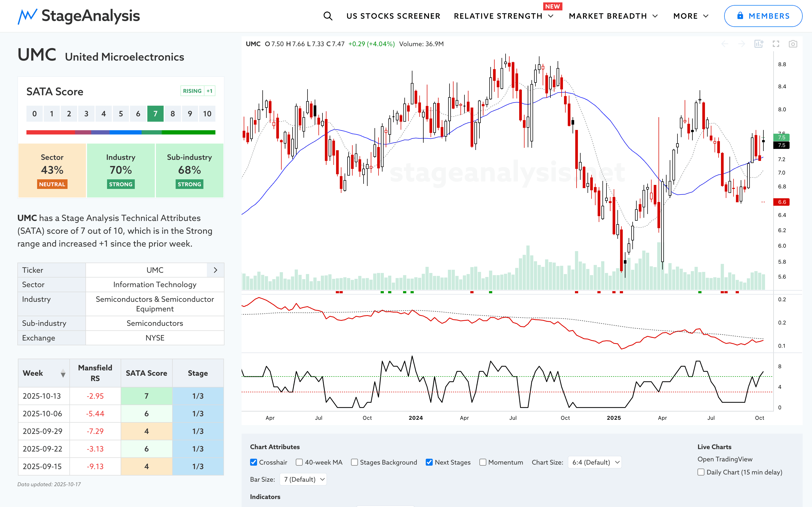
Task: Click the Members button
Action: pos(763,16)
